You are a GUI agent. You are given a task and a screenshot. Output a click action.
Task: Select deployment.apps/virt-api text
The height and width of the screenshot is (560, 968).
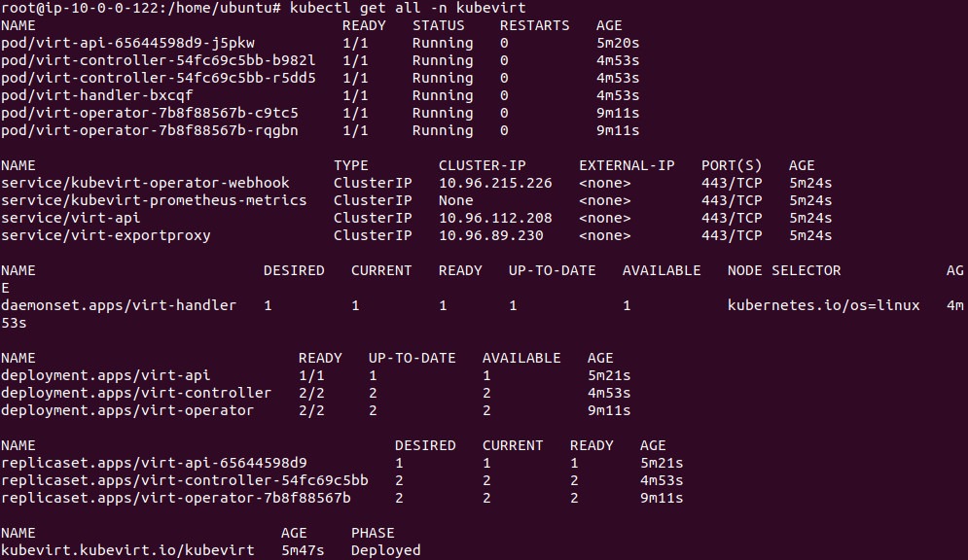pos(106,375)
